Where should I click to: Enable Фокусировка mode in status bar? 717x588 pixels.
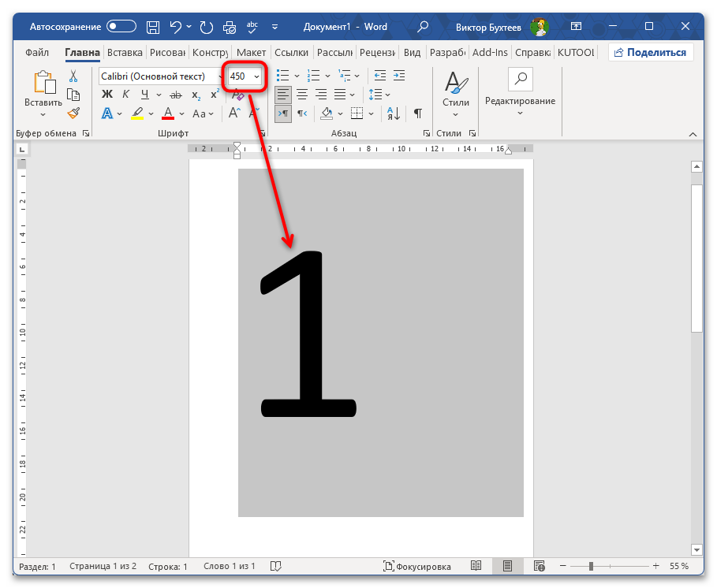(417, 566)
